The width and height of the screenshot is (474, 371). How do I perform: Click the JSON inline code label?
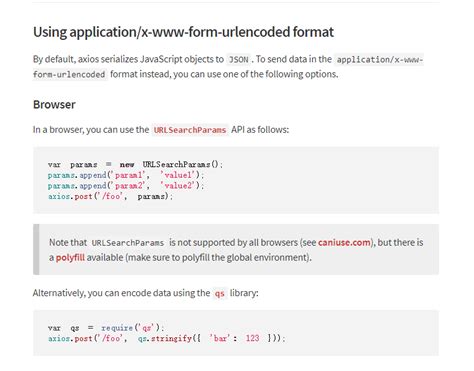pyautogui.click(x=238, y=59)
